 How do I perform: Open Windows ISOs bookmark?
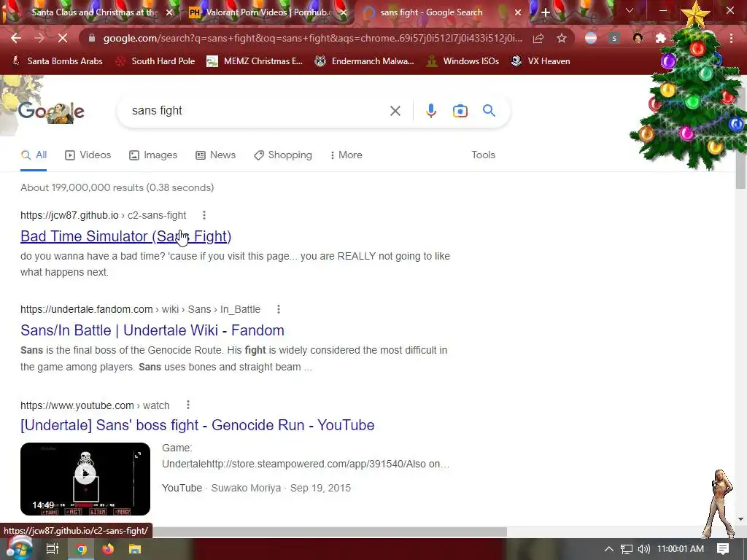[462, 61]
